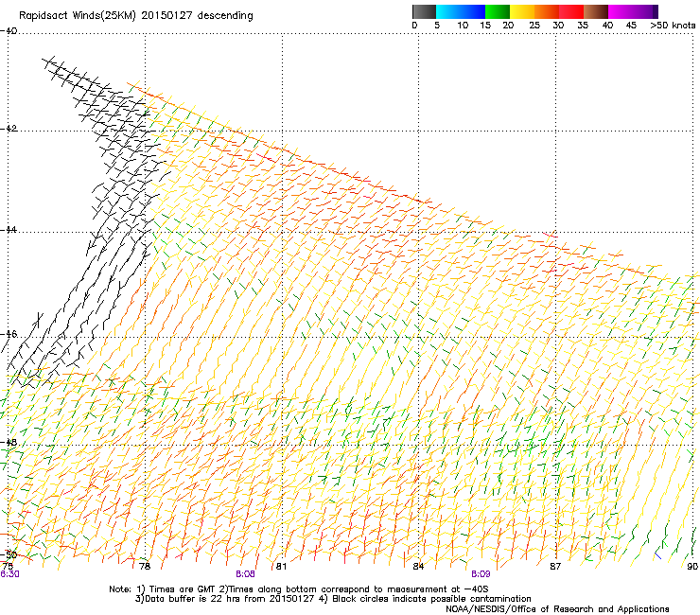Click the '75' longitude axis label
This screenshot has height=615, width=700.
pyautogui.click(x=8, y=566)
